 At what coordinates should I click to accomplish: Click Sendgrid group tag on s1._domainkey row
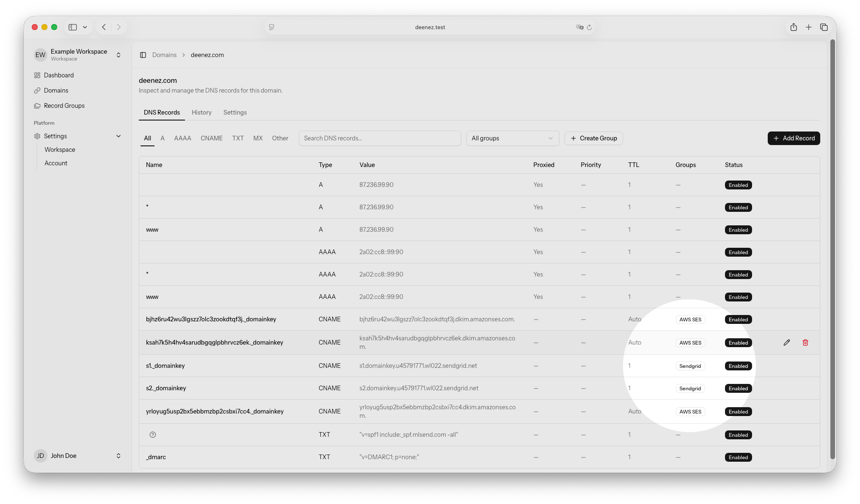tap(690, 366)
